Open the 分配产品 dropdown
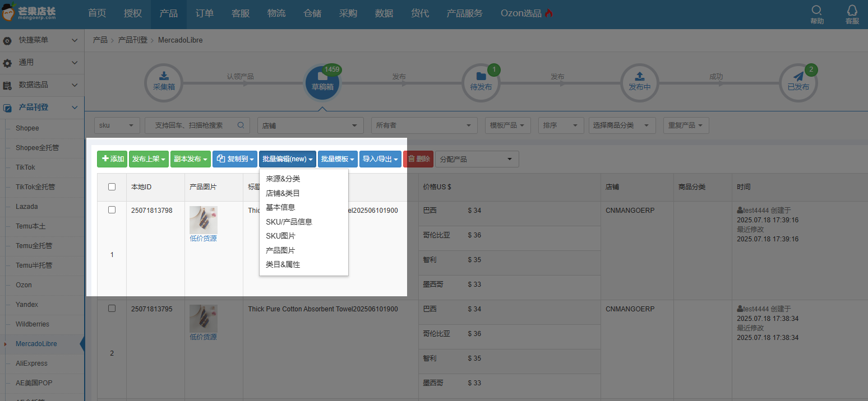Screen dimensions: 868x401 [x=477, y=159]
